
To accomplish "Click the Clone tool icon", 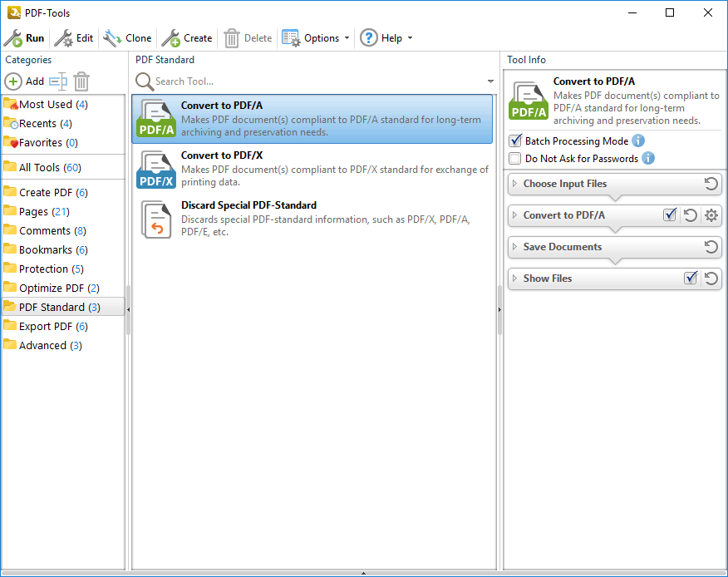I will pyautogui.click(x=112, y=38).
